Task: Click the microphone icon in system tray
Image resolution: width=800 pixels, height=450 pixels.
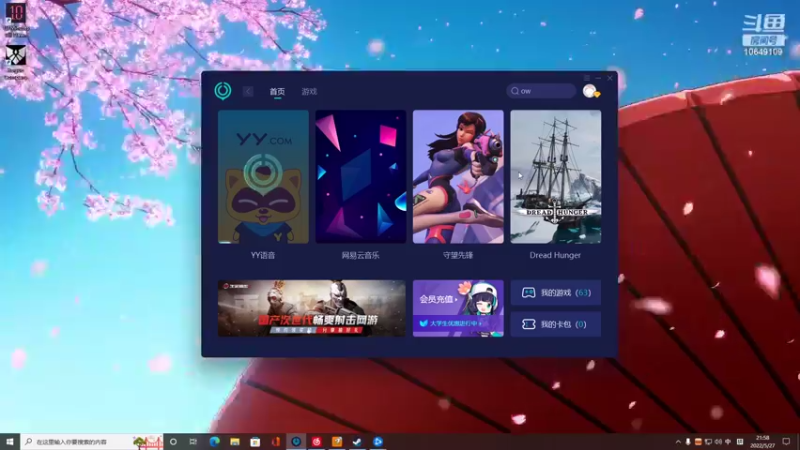Action: tap(688, 442)
